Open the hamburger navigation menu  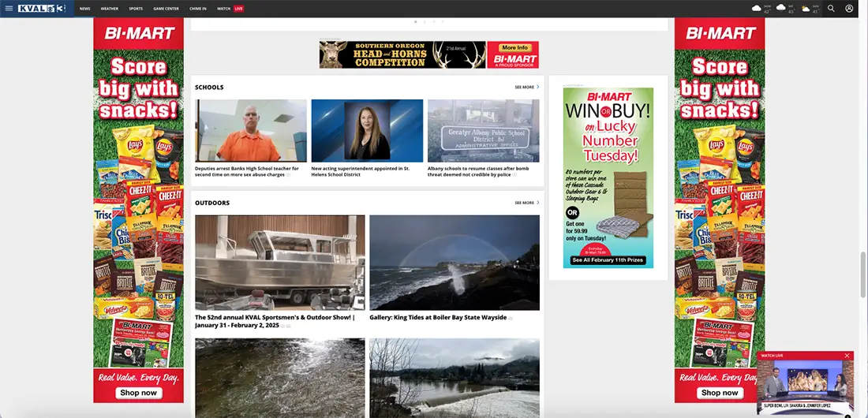click(9, 9)
